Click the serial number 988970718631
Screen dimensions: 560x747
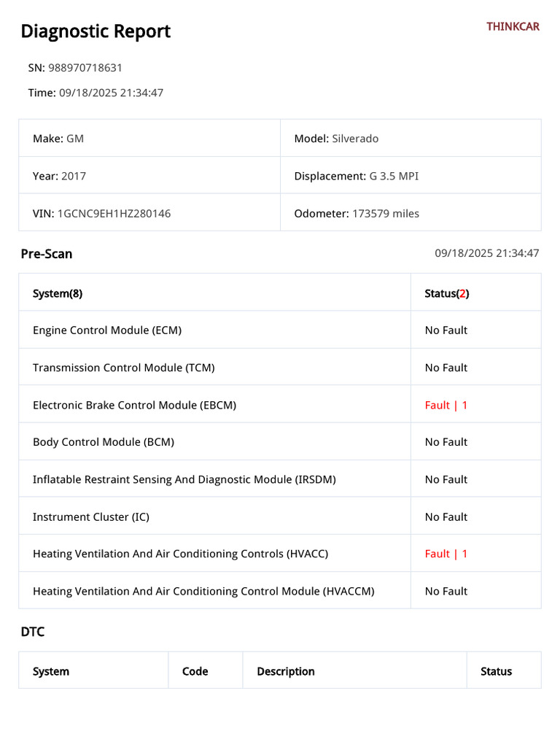[x=85, y=68]
